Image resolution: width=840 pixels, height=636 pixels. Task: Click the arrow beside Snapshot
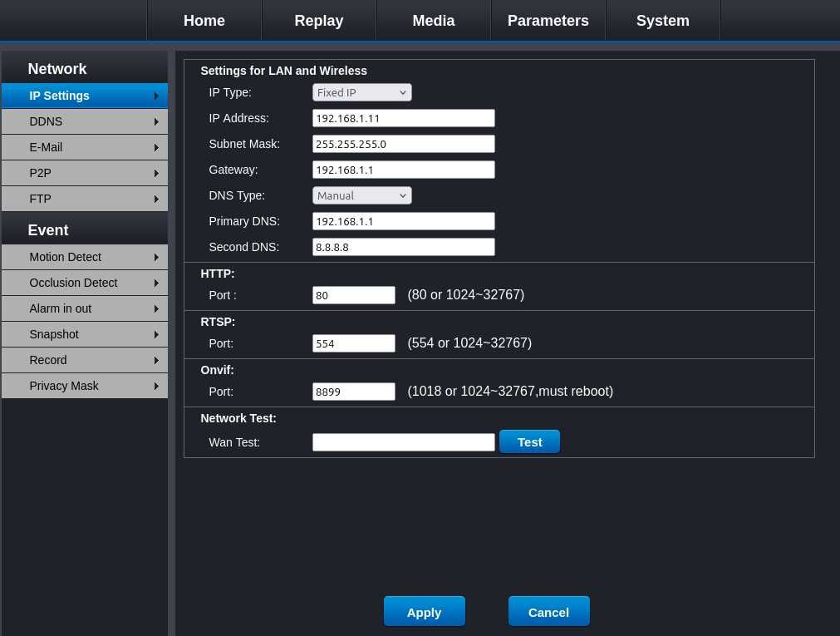tap(156, 334)
